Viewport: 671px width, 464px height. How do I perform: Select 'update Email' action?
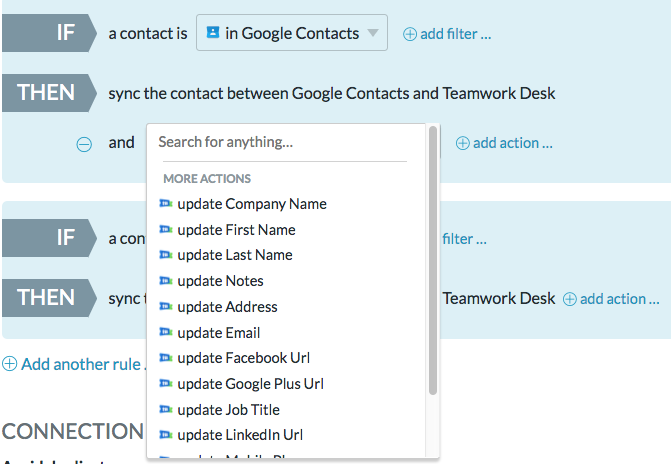coord(209,333)
